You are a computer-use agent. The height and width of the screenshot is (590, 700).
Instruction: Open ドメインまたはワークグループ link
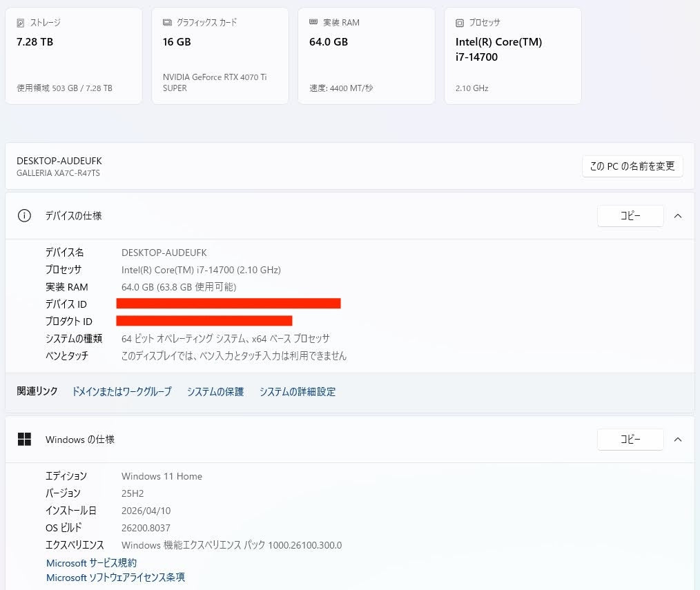[x=122, y=391]
